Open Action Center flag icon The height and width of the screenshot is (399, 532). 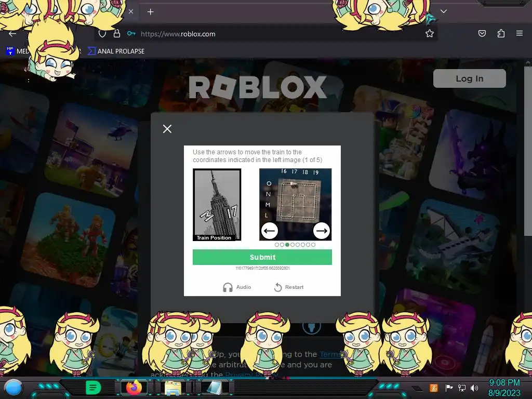point(449,388)
